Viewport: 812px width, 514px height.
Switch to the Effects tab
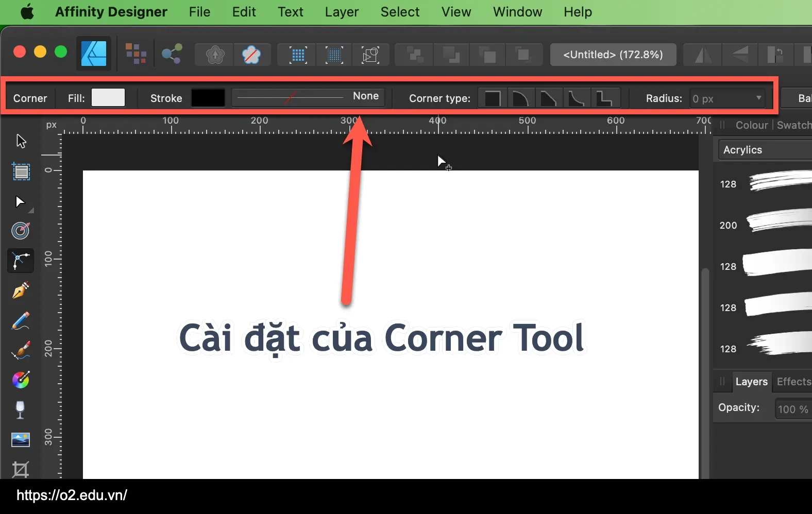(x=793, y=382)
